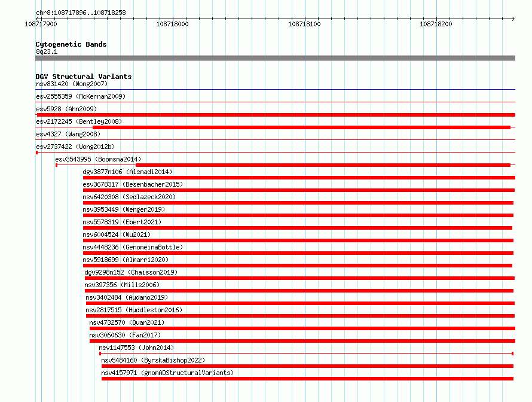Screen dimensions: 532x402
Task: Click the nsv397356 (Mills2006) label
Action: click(x=122, y=285)
